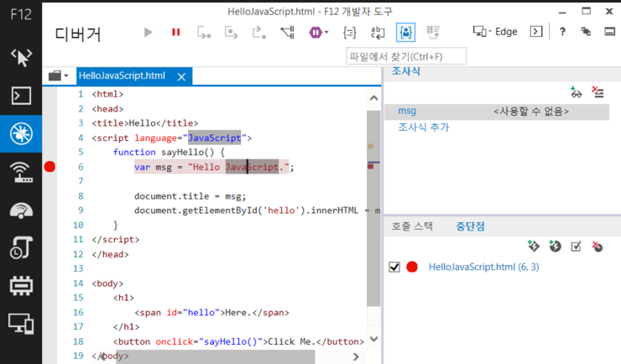Open the Memory profiler tool in sidebar
Screen dimensions: 621x364
pyautogui.click(x=21, y=247)
